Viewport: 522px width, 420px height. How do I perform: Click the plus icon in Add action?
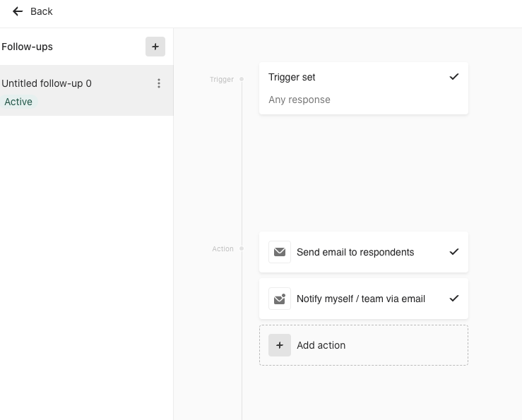click(x=280, y=345)
